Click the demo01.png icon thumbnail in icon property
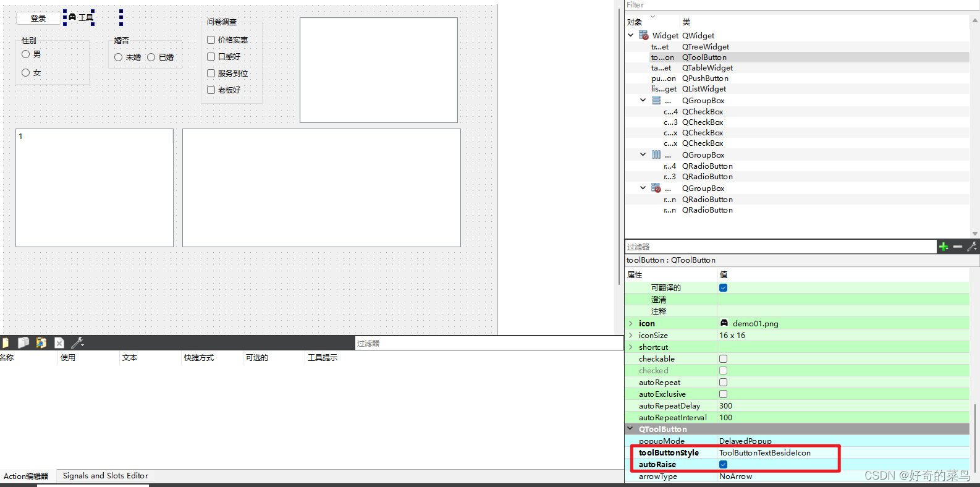 724,323
